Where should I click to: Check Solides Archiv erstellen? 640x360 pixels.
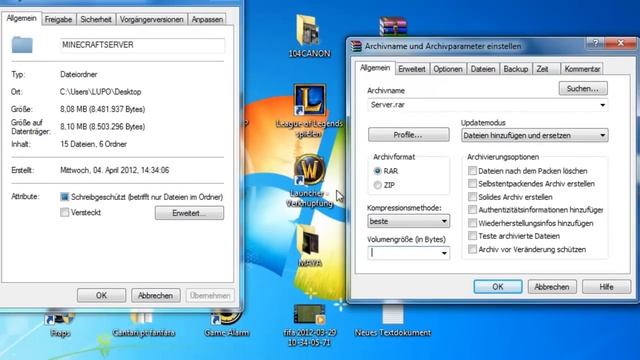click(472, 197)
